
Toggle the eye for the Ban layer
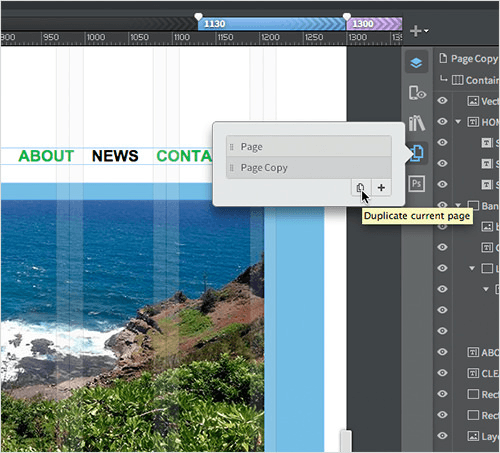coord(442,204)
